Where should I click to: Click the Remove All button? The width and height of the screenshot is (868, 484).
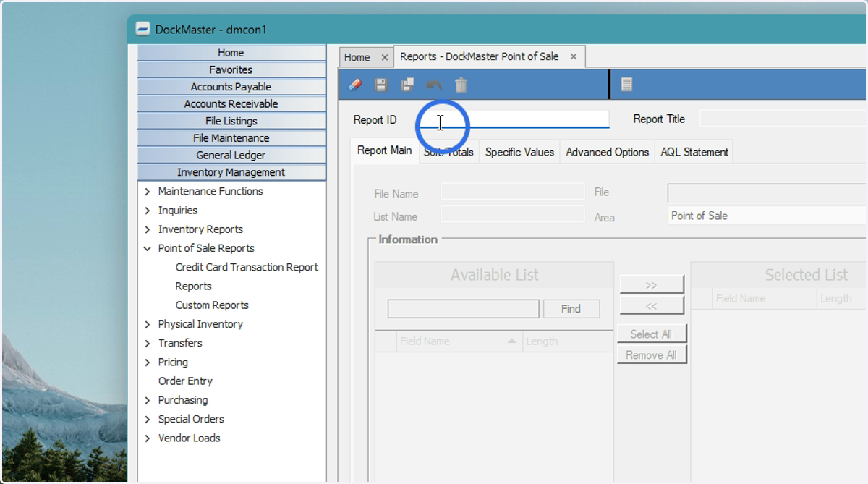pyautogui.click(x=651, y=354)
